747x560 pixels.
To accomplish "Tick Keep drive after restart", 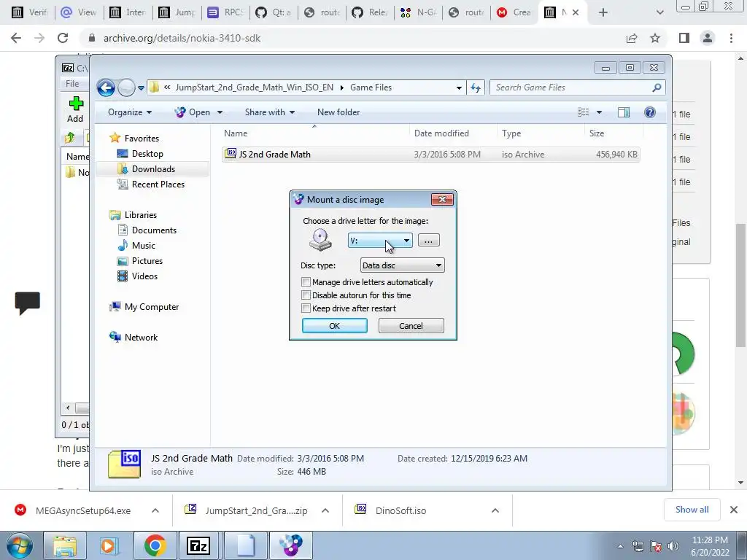I will [x=306, y=308].
